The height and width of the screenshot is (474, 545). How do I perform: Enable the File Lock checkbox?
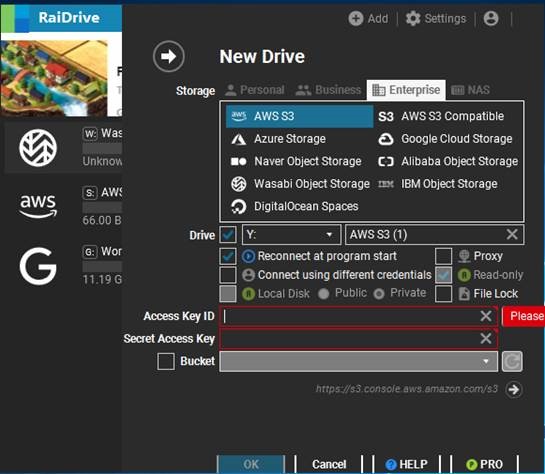click(444, 294)
